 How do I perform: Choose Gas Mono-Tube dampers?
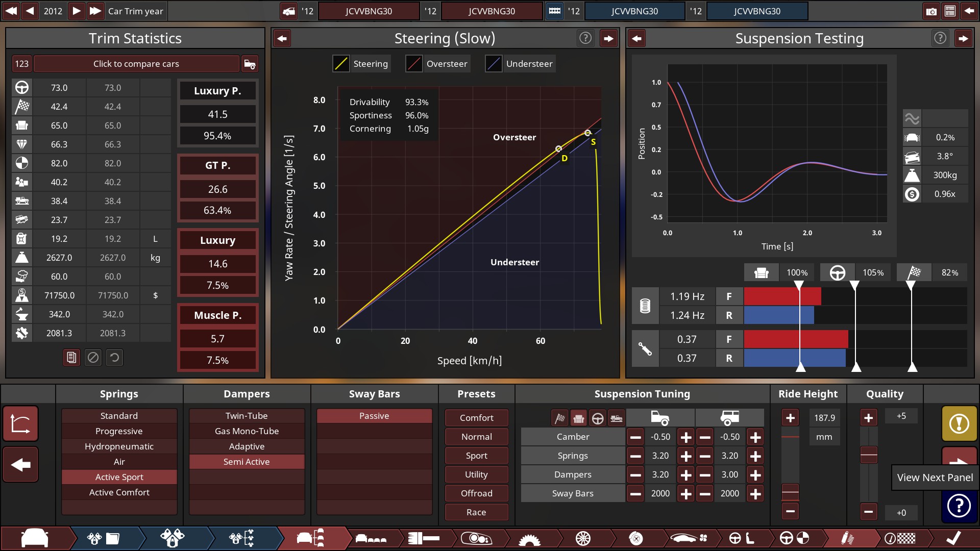(247, 431)
